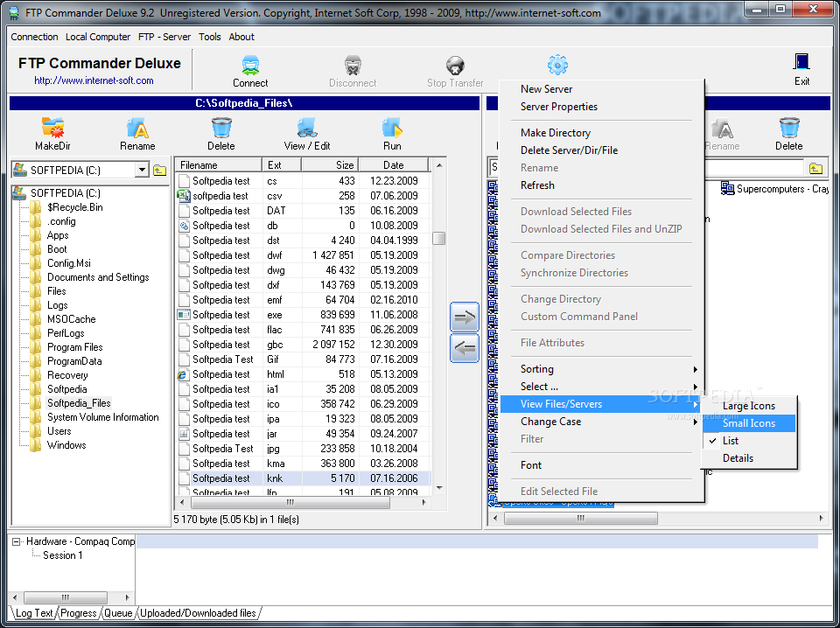Select Small Icons view option
Image resolution: width=840 pixels, height=628 pixels.
748,423
